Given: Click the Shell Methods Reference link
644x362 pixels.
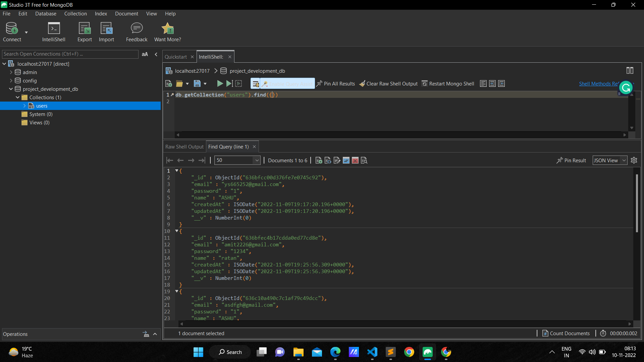Looking at the screenshot, I should (x=599, y=83).
